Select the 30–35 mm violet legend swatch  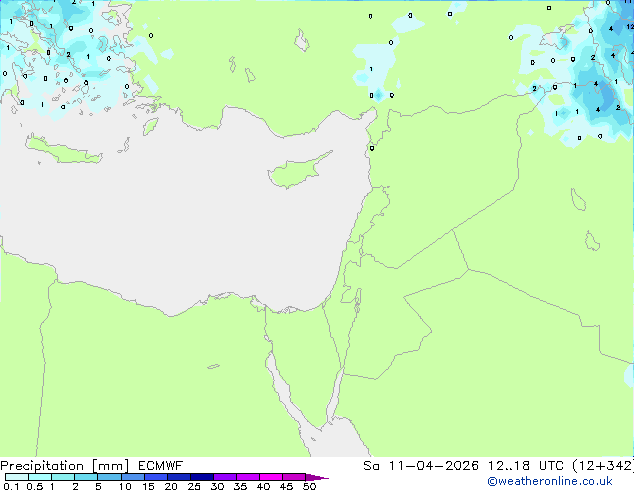tap(225, 477)
